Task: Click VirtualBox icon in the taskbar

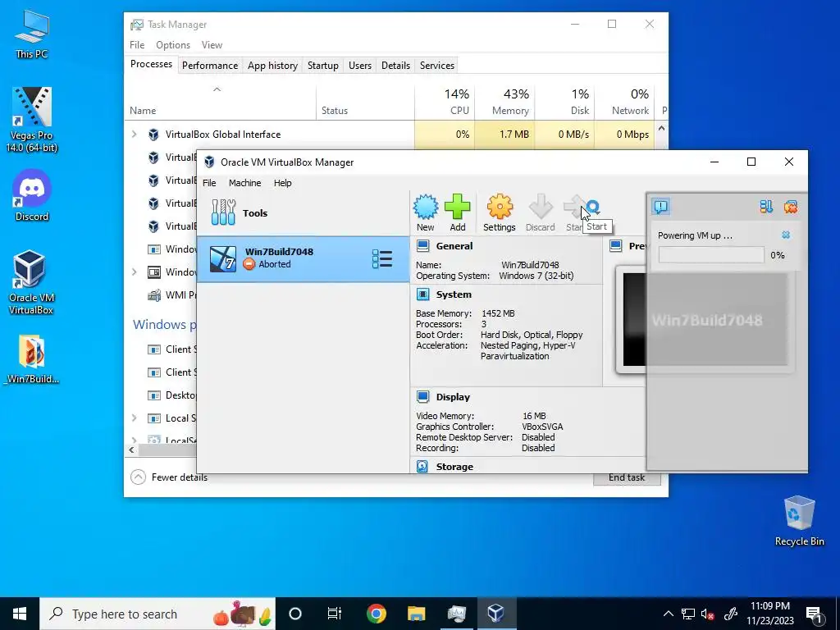Action: (x=495, y=614)
